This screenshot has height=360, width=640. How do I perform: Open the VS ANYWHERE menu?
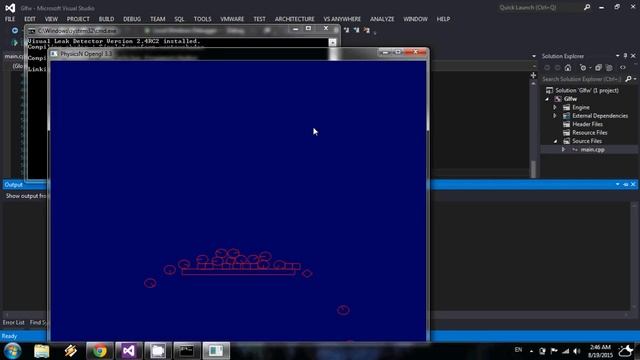point(342,19)
